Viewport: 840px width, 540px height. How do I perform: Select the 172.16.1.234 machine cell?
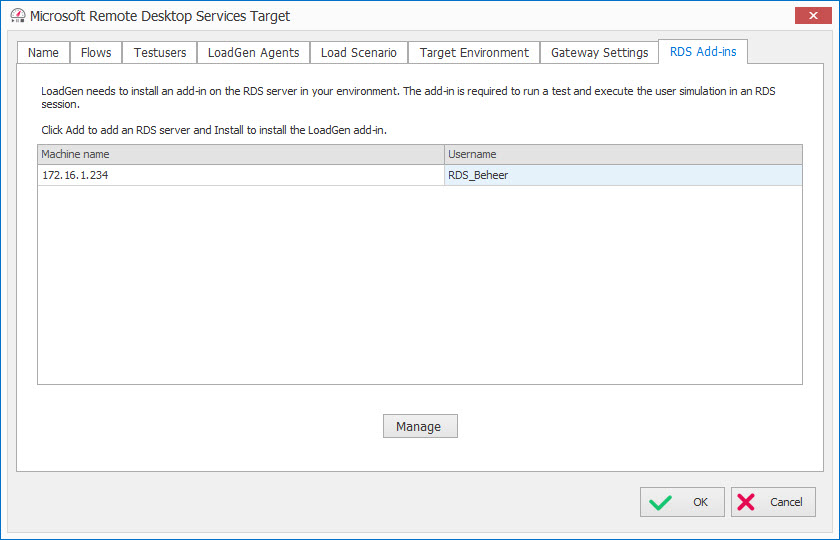click(241, 175)
